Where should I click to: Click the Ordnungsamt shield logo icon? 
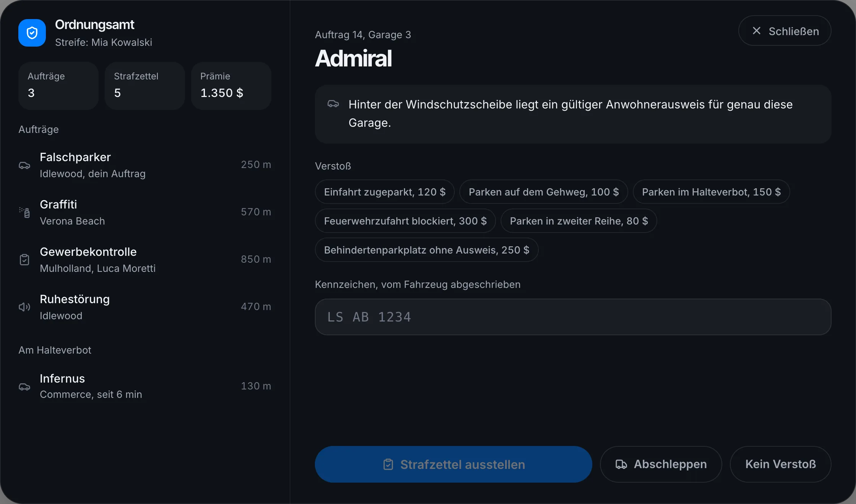coord(32,33)
